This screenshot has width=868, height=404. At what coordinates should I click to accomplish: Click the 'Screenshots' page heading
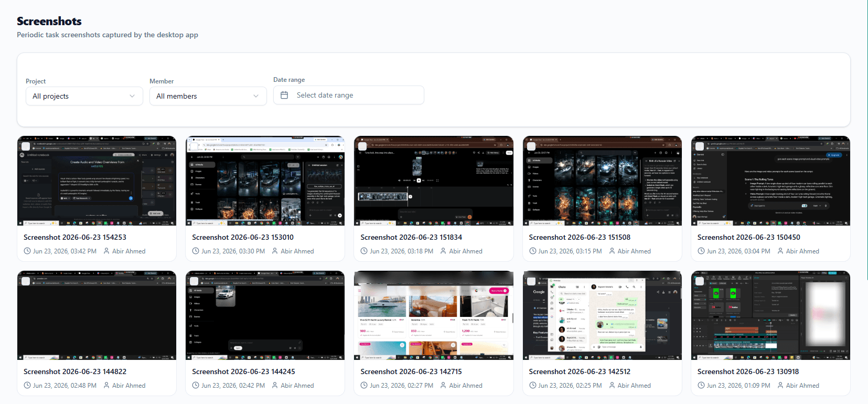(x=49, y=21)
